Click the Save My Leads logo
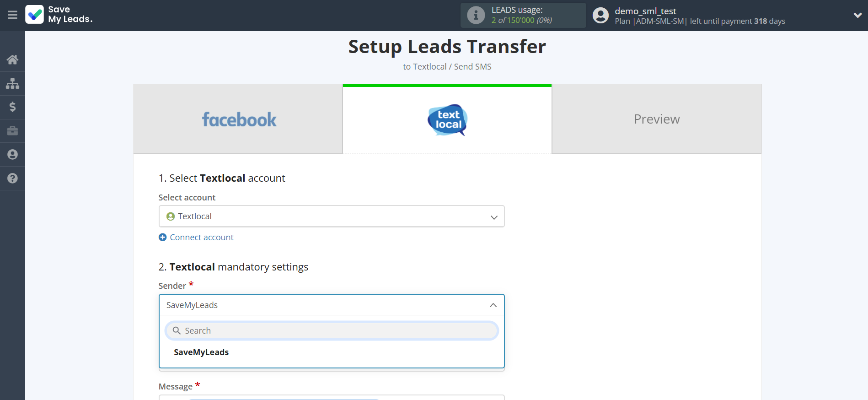Screen dimensions: 868x400 click(59, 15)
